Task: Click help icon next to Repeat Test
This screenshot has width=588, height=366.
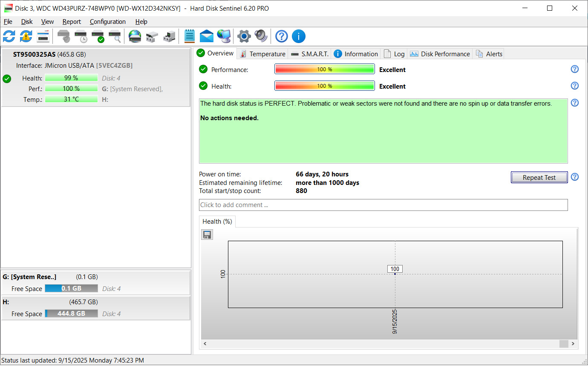Action: click(x=575, y=177)
